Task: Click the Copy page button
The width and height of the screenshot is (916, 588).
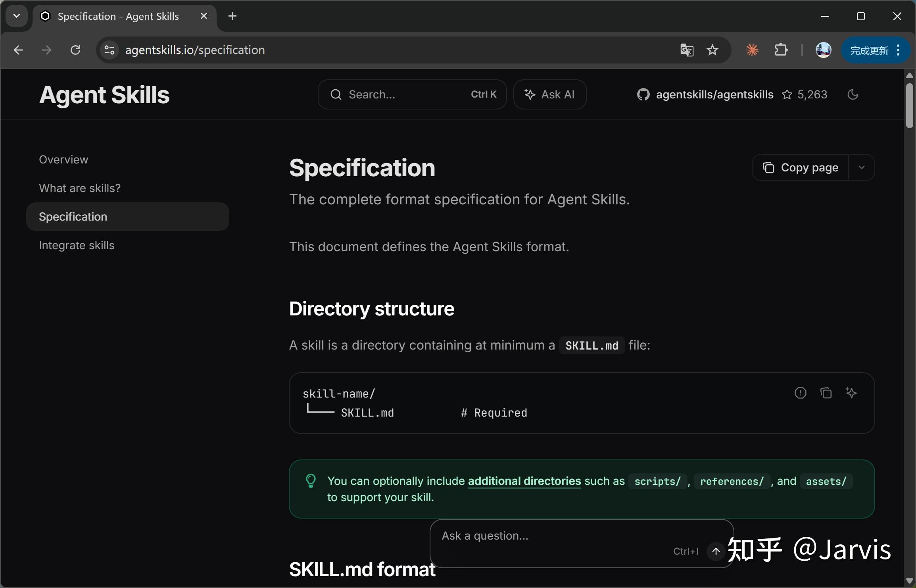Action: (x=801, y=167)
